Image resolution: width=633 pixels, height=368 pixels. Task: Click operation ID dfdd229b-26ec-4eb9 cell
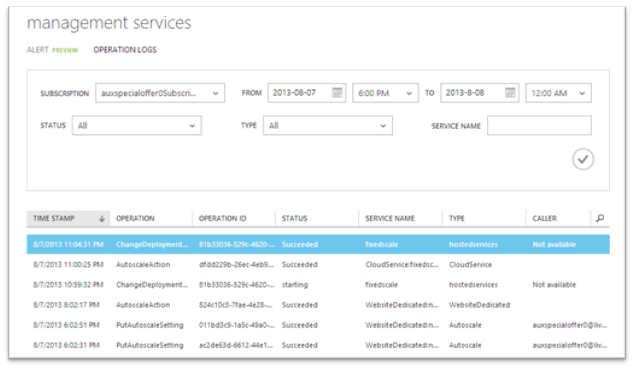pyautogui.click(x=236, y=265)
